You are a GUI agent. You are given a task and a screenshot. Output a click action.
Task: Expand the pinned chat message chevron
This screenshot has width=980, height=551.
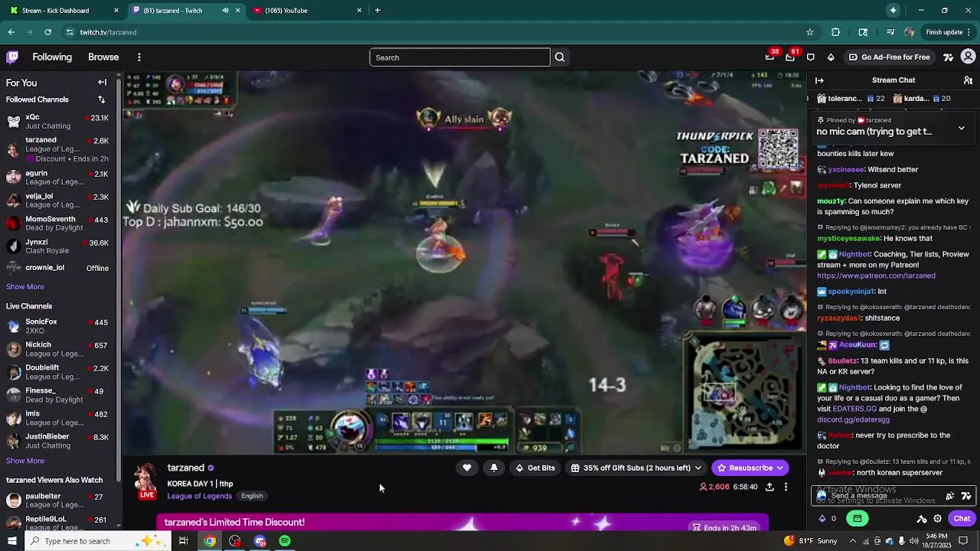pyautogui.click(x=962, y=128)
